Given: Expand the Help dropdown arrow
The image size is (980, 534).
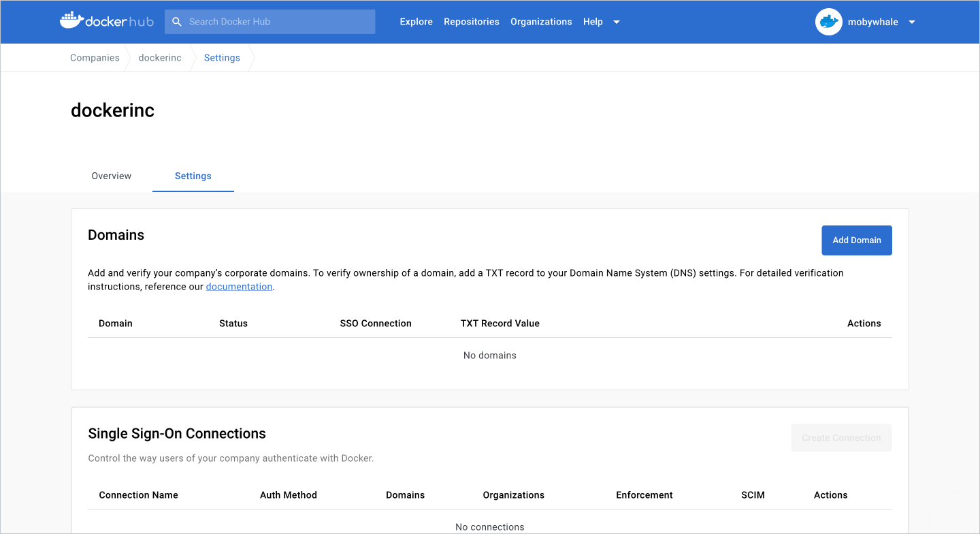Looking at the screenshot, I should tap(617, 22).
